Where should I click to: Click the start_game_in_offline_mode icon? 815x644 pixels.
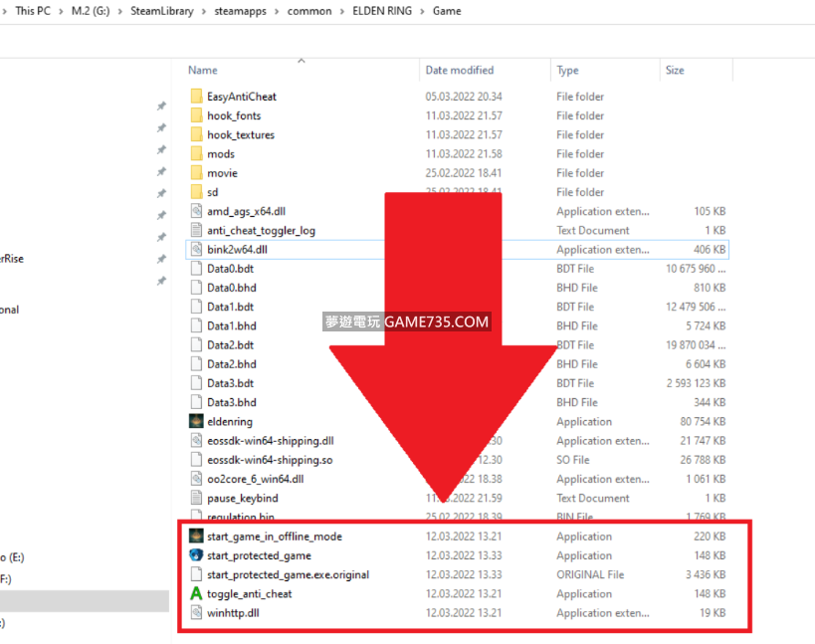196,537
